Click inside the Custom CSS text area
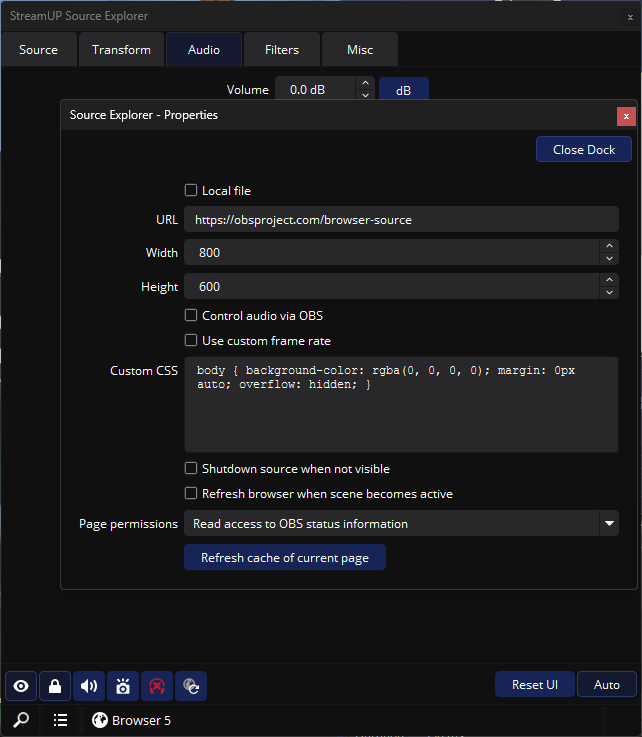Image resolution: width=642 pixels, height=737 pixels. pos(401,405)
